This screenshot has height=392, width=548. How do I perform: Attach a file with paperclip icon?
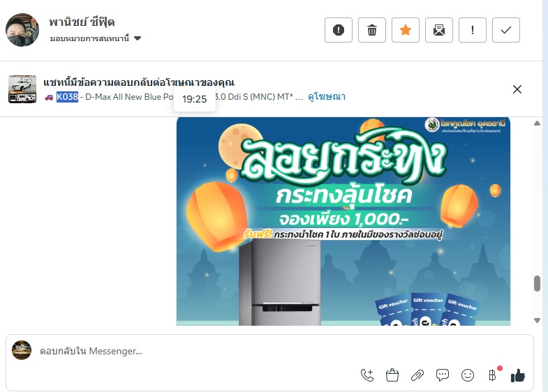(417, 375)
